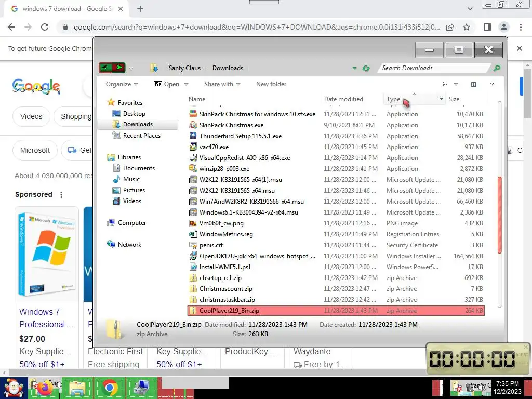Screen dimensions: 532x399
Task: Open Chrome side panel icon
Action: pyautogui.click(x=487, y=27)
